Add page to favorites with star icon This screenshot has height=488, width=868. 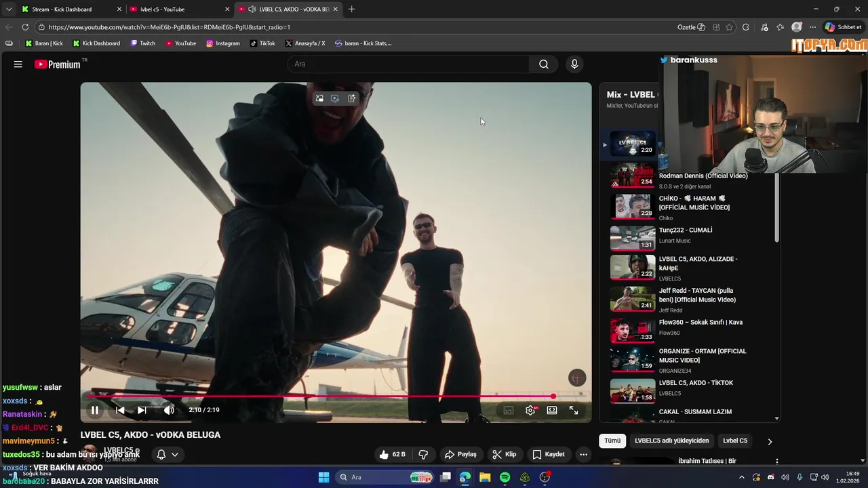(x=729, y=27)
